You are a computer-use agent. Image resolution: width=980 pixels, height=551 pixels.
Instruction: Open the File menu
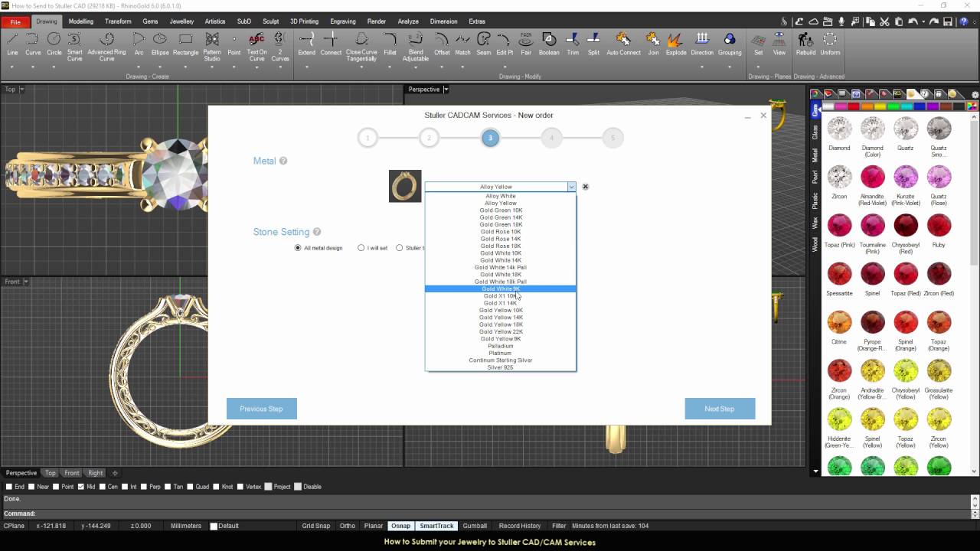click(x=15, y=22)
